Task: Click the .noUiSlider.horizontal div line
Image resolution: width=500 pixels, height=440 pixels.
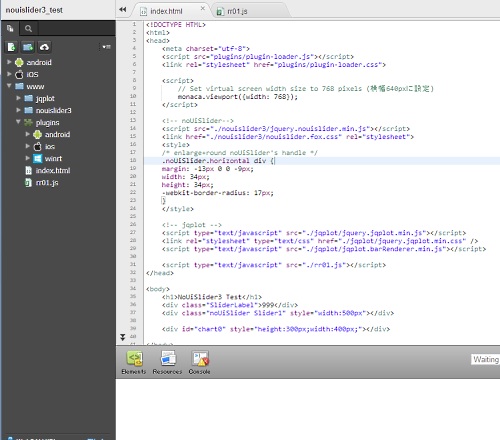Action: pos(218,161)
